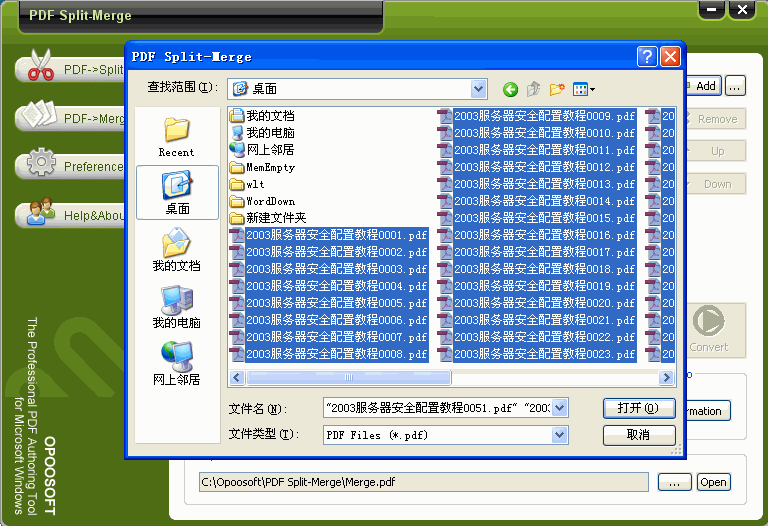Click scrollbar right arrow in file list
The width and height of the screenshot is (768, 526).
(x=666, y=377)
